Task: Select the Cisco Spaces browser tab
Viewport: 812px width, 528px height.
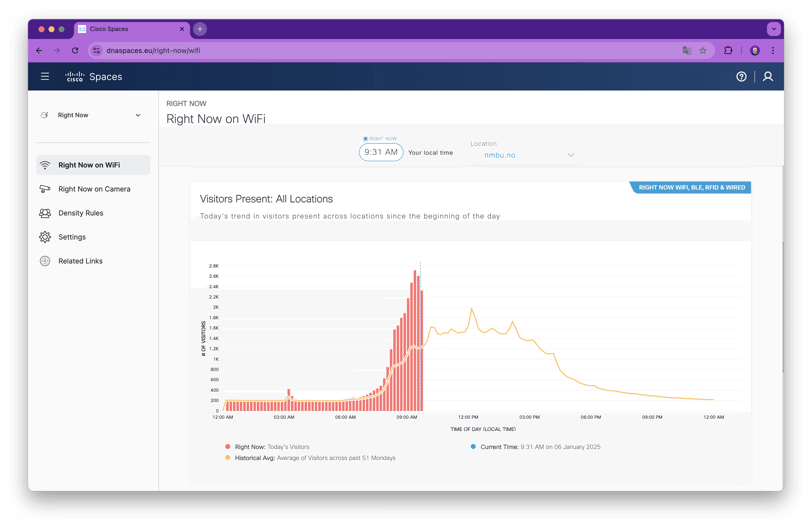Action: click(x=132, y=29)
